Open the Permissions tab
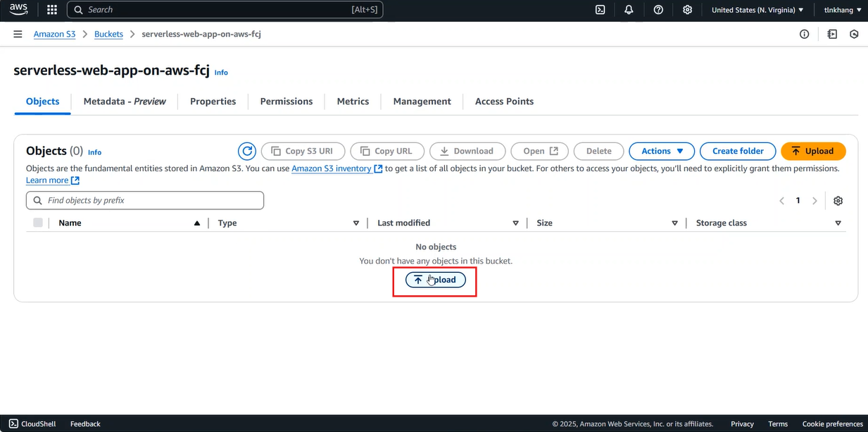 pyautogui.click(x=287, y=101)
